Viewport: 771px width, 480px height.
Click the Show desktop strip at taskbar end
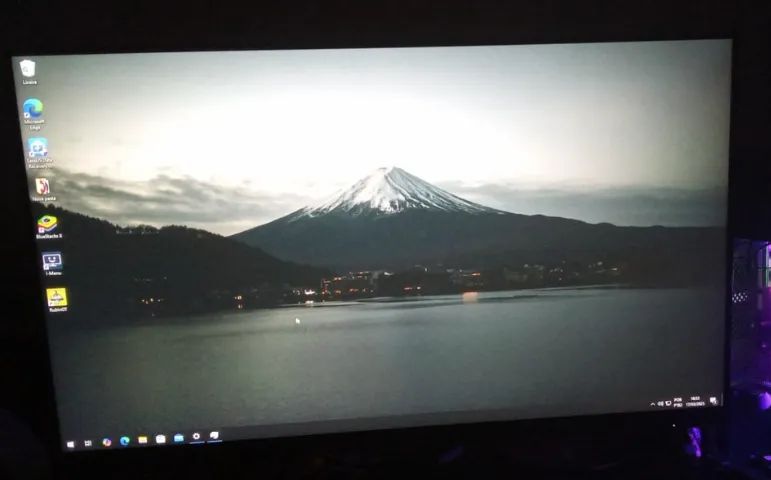(721, 399)
